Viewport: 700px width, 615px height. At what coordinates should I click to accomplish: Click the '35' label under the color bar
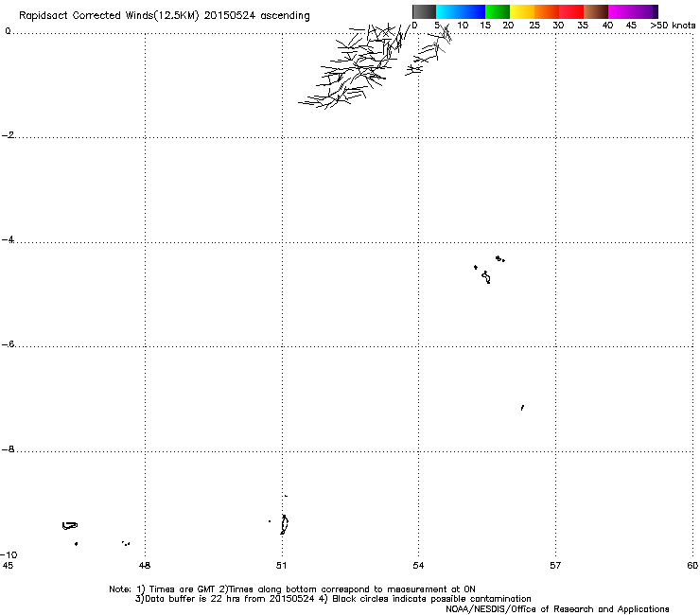(583, 26)
